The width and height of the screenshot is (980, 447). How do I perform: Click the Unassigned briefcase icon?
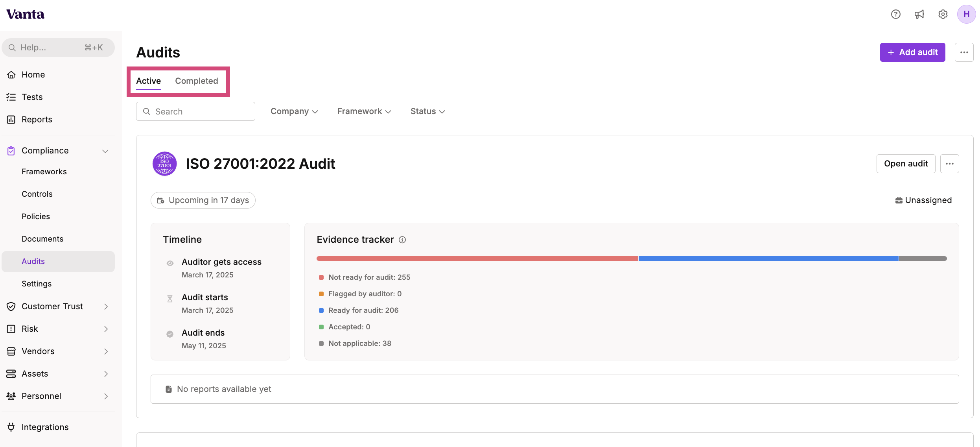coord(899,201)
